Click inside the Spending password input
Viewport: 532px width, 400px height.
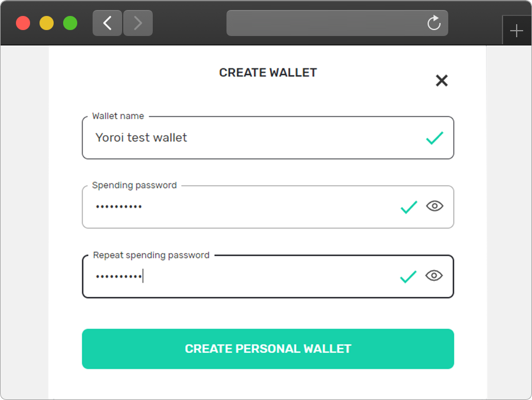[268, 207]
